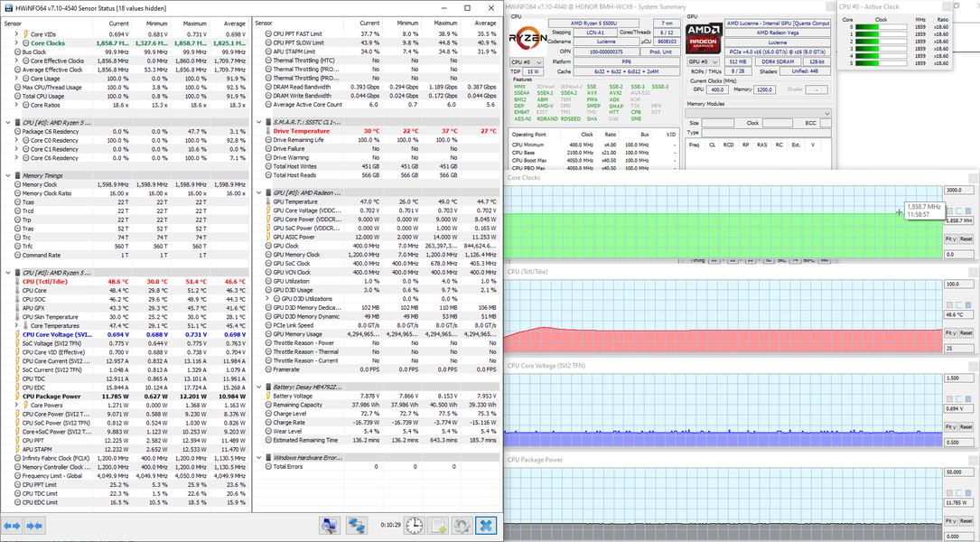Screen dimensions: 980x542
Task: Open the Memory Modules dropdown
Action: [758, 113]
